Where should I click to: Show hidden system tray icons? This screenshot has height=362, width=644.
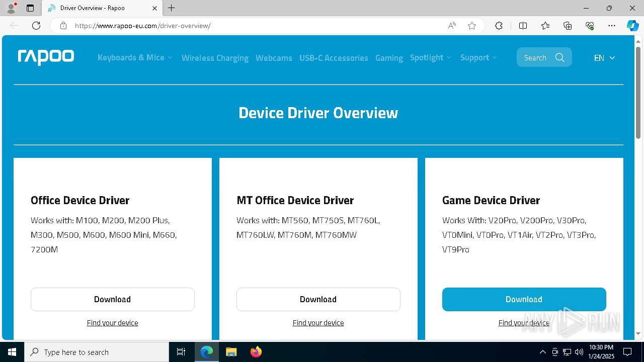[542, 352]
